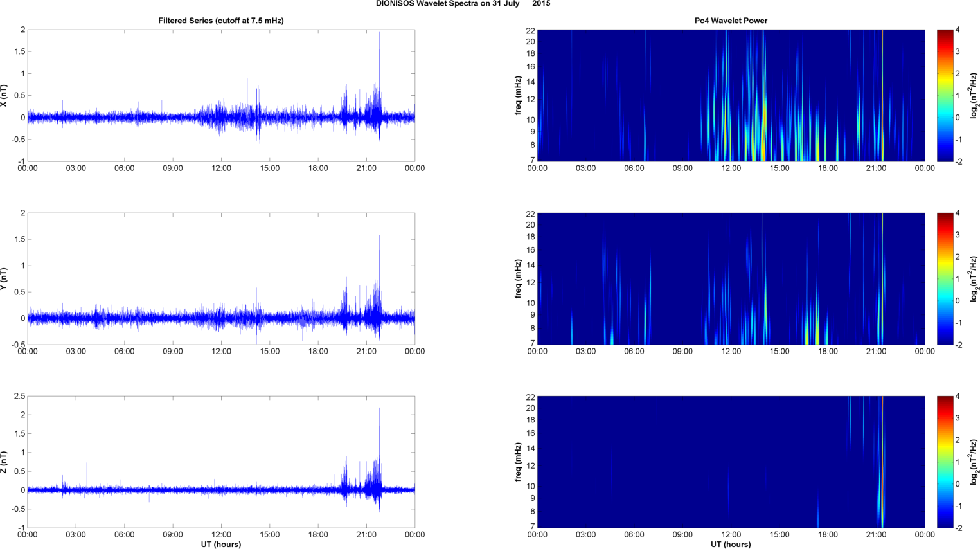This screenshot has width=980, height=549.
Task: Click the '2.5' tick on the Z (nT) axis
Action: tap(19, 396)
